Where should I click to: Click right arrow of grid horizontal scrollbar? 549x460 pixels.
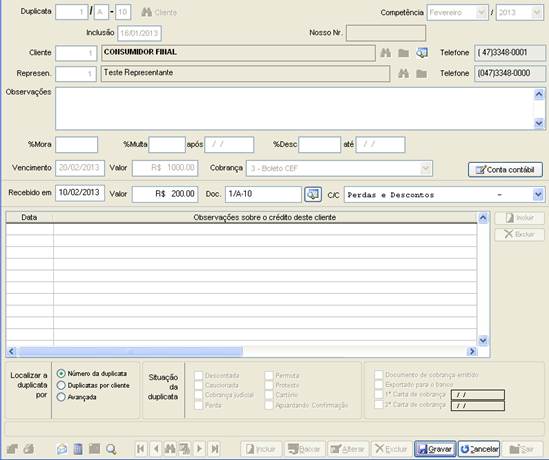[472, 351]
